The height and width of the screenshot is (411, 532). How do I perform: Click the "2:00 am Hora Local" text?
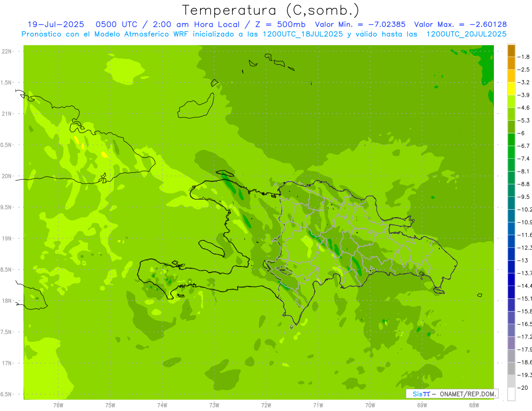(x=196, y=24)
